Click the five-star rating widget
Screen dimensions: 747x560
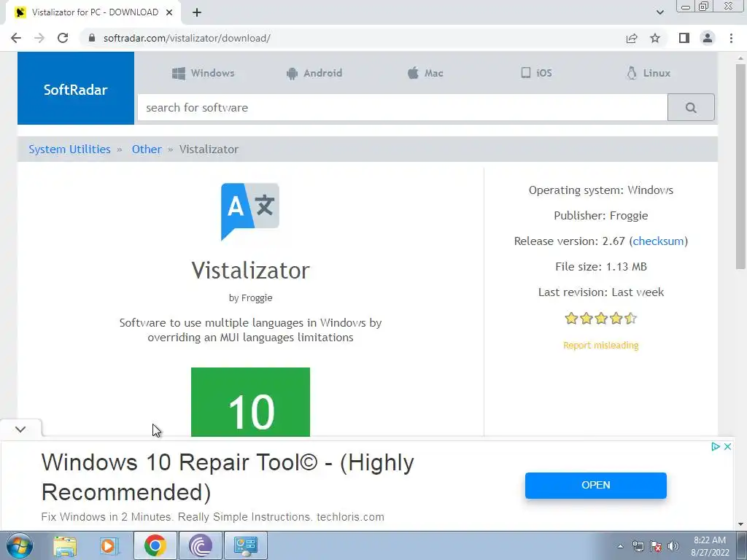point(600,318)
